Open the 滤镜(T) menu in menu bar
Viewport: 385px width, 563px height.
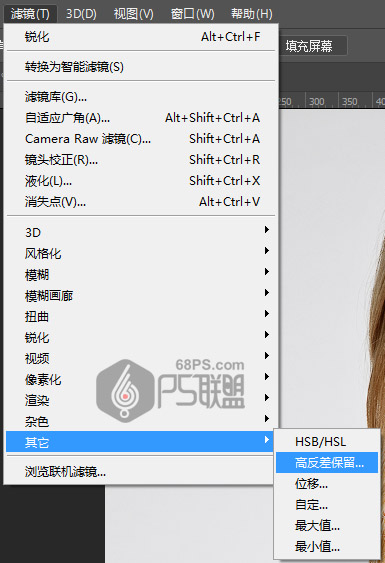[30, 14]
